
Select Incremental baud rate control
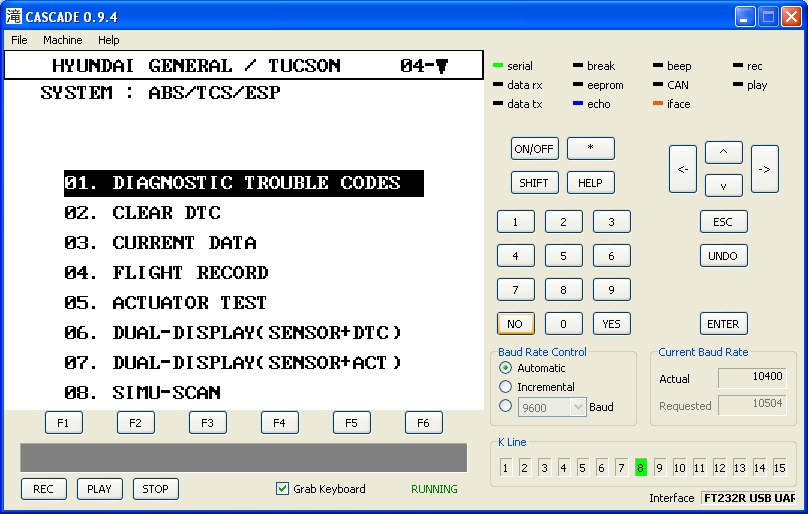pyautogui.click(x=506, y=387)
